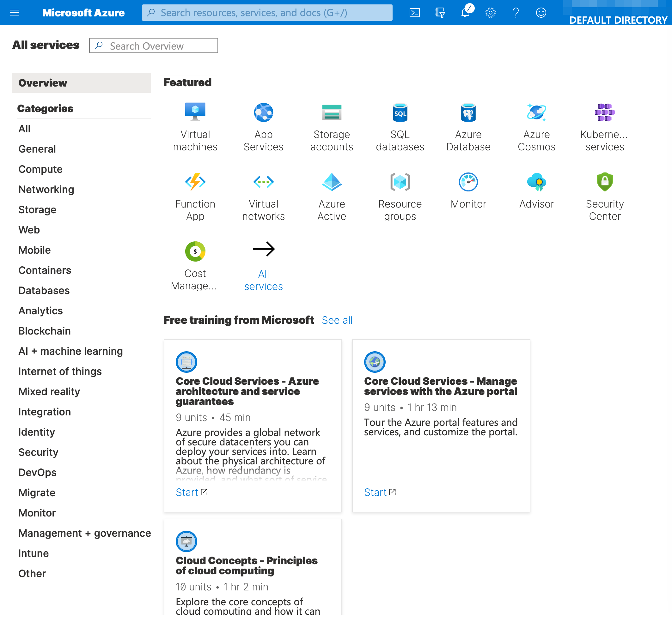Open Virtual machines service
The image size is (672, 628).
pos(195,127)
